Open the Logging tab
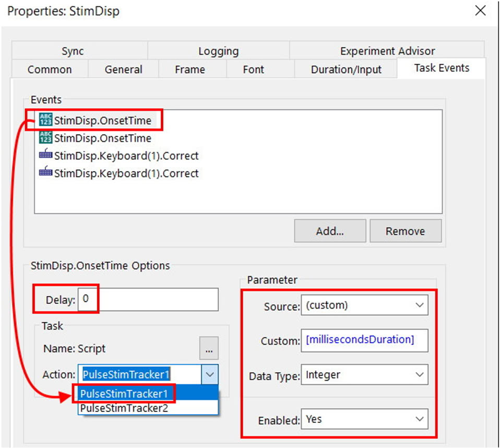 [x=218, y=51]
